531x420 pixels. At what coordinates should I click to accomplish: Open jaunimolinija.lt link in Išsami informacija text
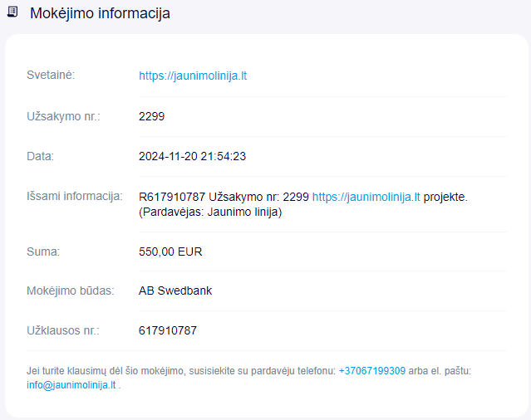[366, 197]
